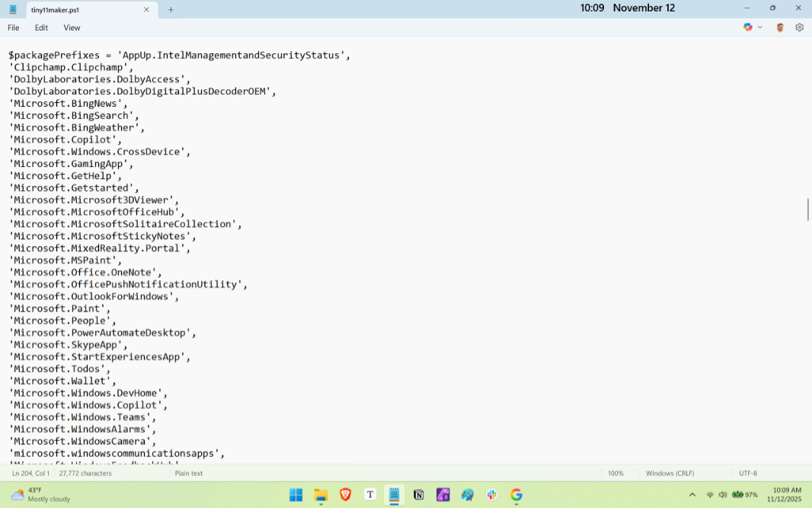
Task: Open the UTF-8 encoding selector
Action: (746, 473)
